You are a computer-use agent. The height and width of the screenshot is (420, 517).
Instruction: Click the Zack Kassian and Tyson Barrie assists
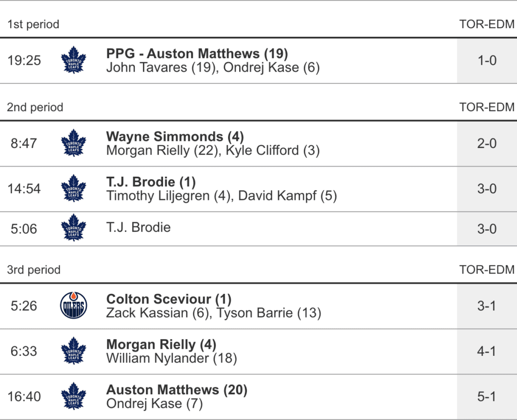(x=214, y=313)
